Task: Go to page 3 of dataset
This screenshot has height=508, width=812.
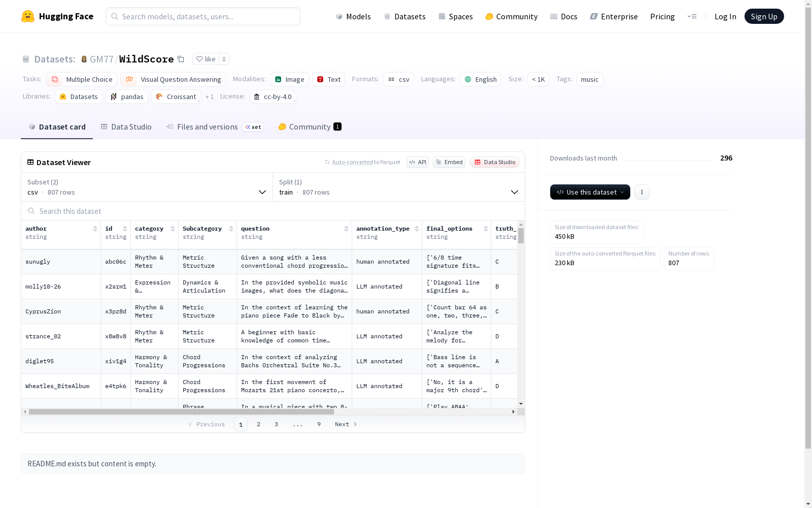Action: pyautogui.click(x=276, y=424)
